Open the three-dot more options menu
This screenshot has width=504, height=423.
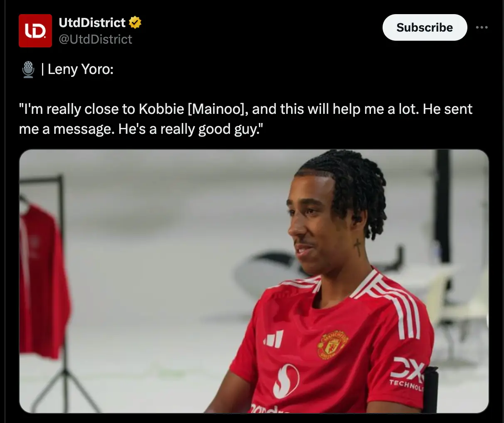[482, 27]
